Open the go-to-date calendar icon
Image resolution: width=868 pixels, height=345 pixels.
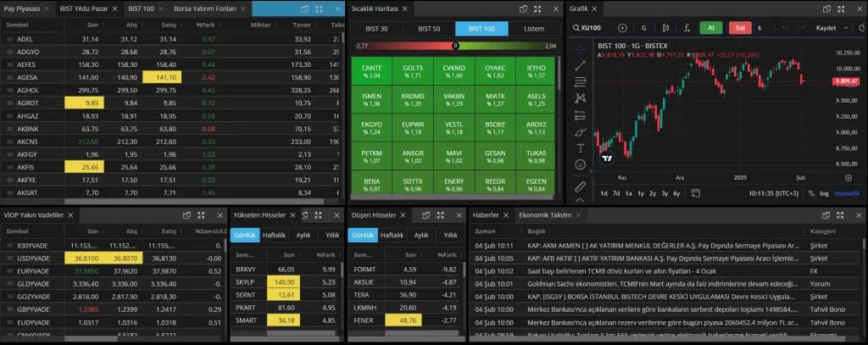[x=696, y=192]
